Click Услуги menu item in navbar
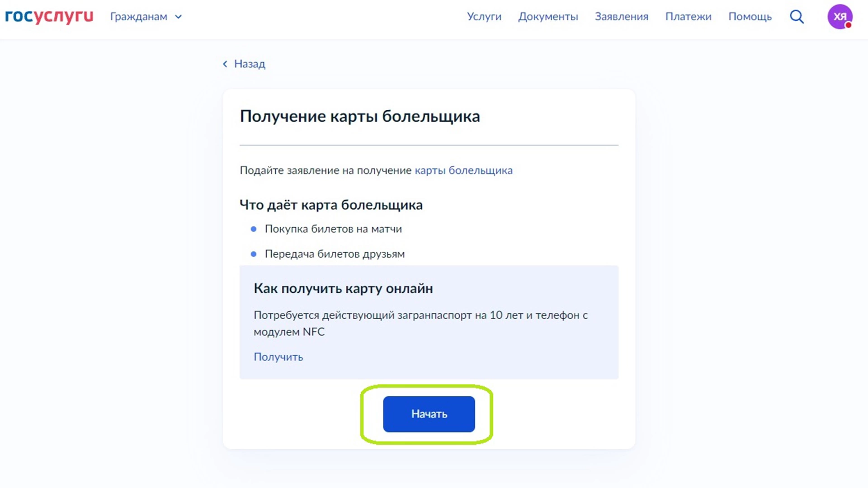This screenshot has height=488, width=868. click(483, 16)
